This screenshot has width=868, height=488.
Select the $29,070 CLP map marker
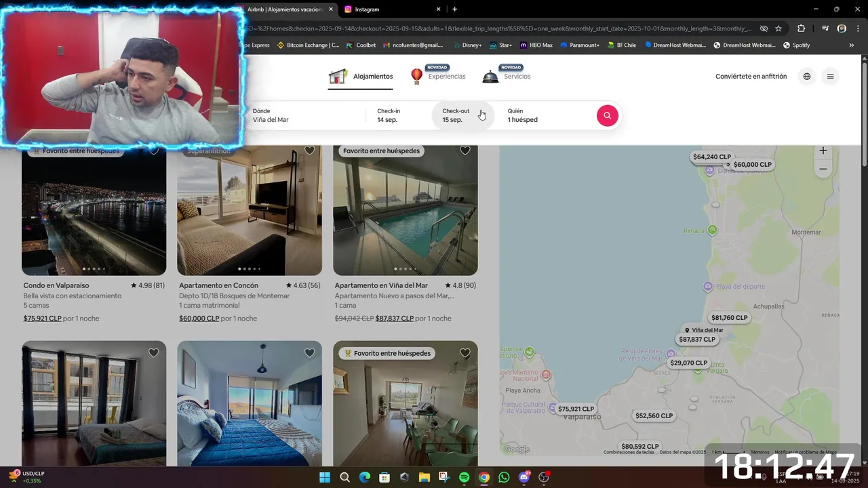[688, 363]
